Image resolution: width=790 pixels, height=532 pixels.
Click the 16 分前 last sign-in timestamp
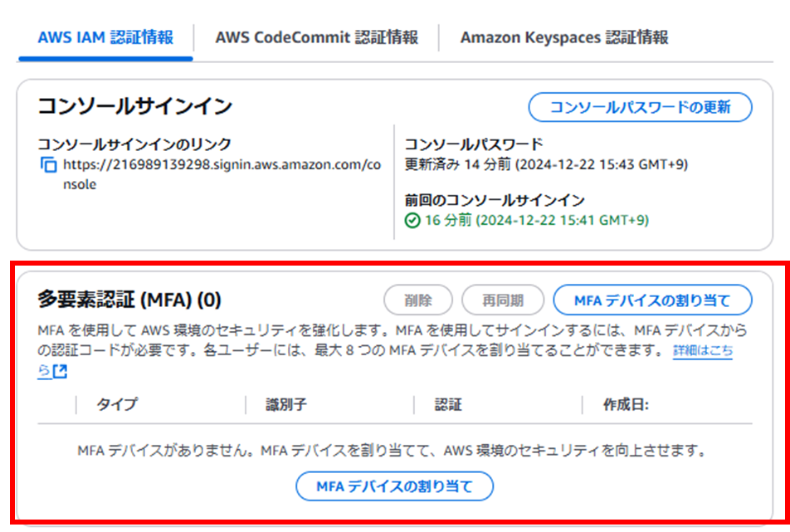[537, 221]
